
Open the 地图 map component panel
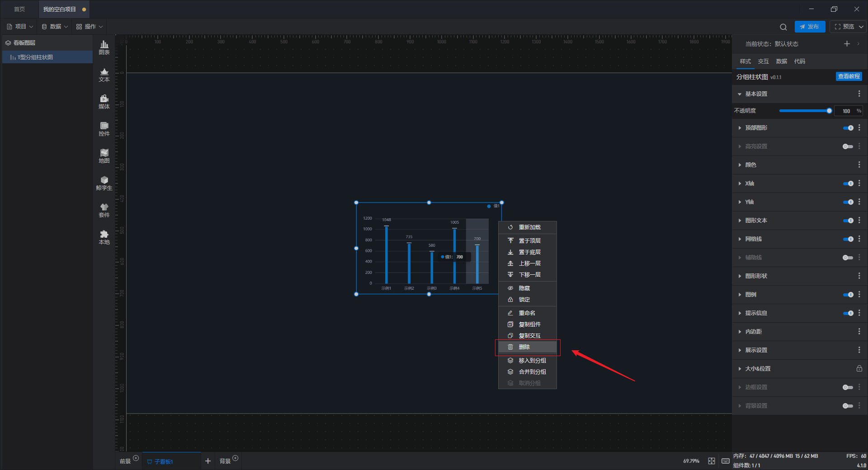pos(104,156)
